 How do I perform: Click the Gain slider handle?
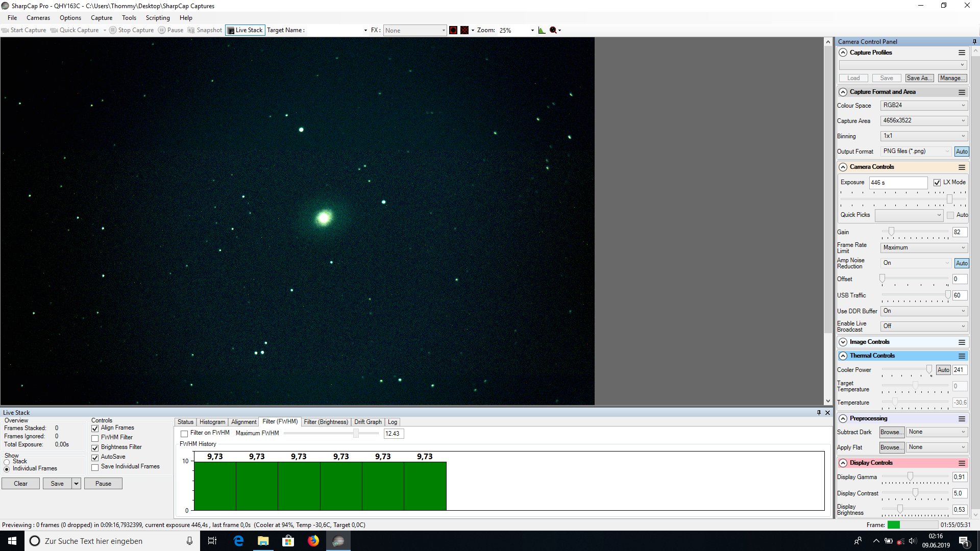(891, 232)
